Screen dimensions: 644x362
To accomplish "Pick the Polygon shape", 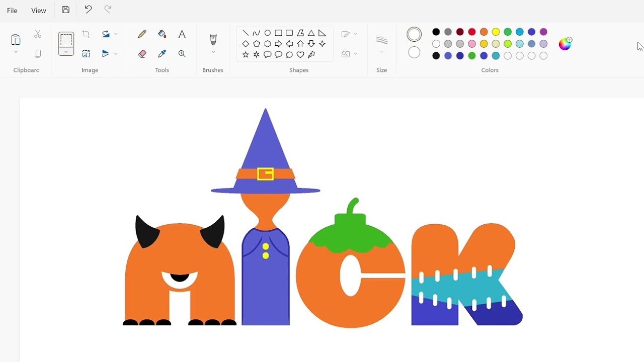I will (x=300, y=33).
